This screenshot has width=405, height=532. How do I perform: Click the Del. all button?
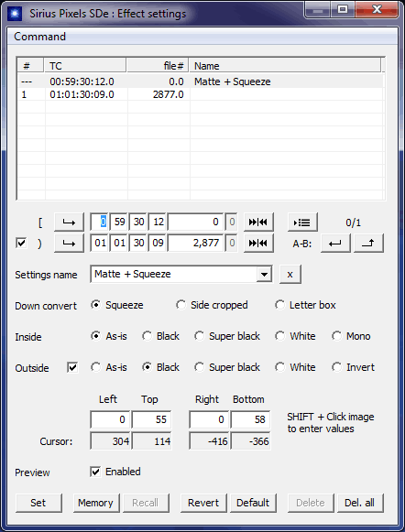coord(360,503)
